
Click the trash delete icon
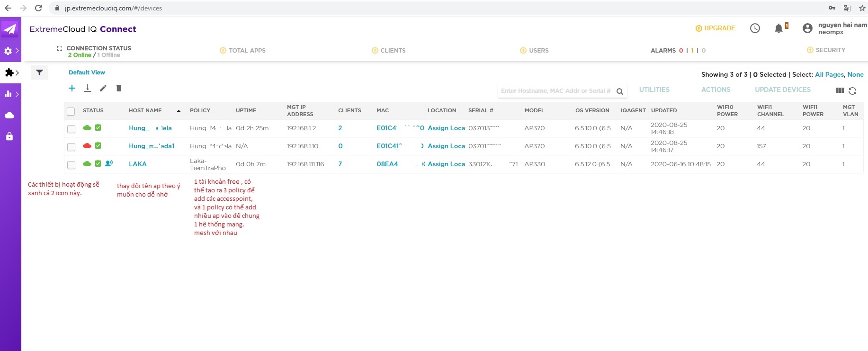(x=119, y=88)
